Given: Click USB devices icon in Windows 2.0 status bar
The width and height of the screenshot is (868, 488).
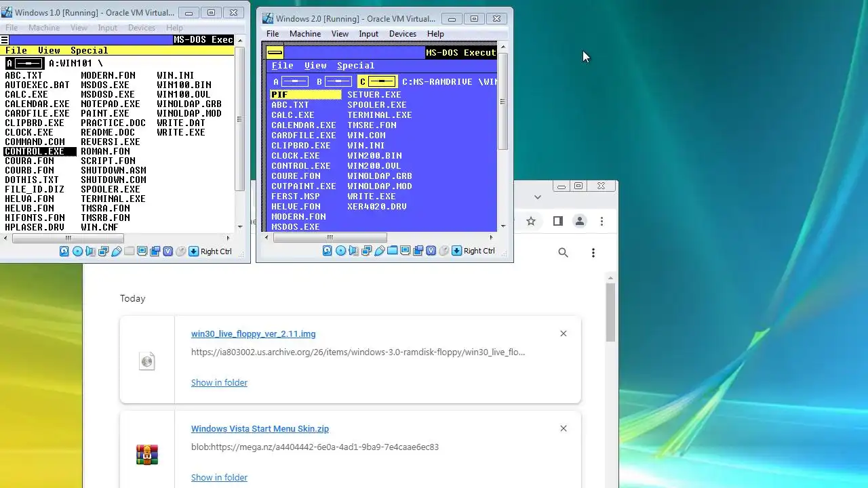Looking at the screenshot, I should [x=379, y=250].
